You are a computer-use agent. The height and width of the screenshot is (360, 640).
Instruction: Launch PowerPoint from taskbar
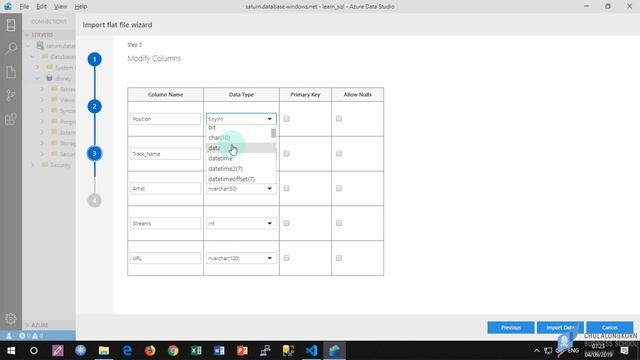coord(242,351)
